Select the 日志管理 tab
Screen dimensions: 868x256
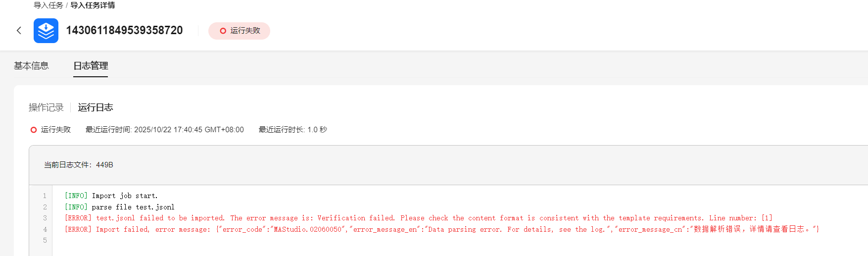coord(91,66)
